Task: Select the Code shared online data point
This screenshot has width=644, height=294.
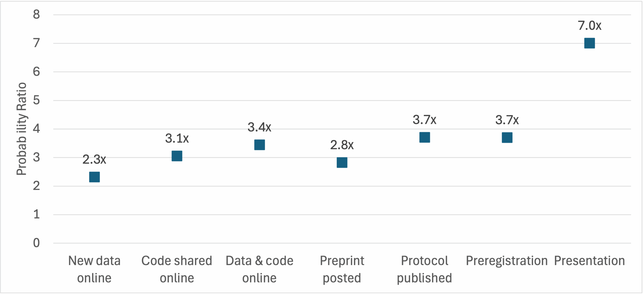Action: (x=177, y=156)
